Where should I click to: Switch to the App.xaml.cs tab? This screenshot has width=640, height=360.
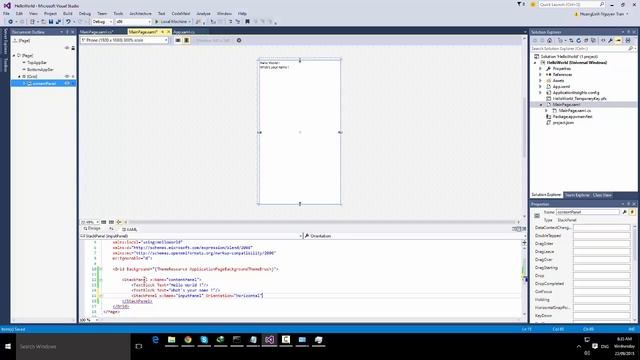[184, 32]
